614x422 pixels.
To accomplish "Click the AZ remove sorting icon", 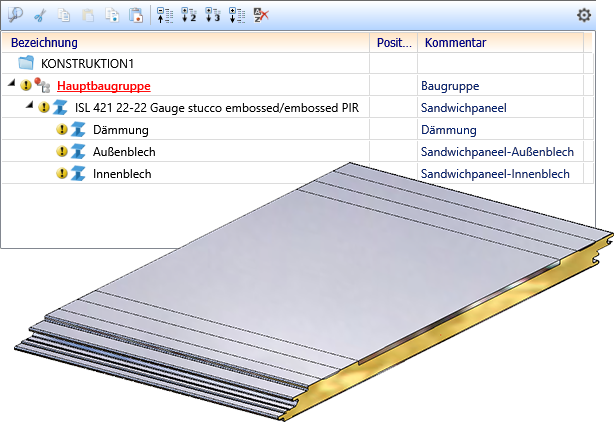I will pos(261,15).
